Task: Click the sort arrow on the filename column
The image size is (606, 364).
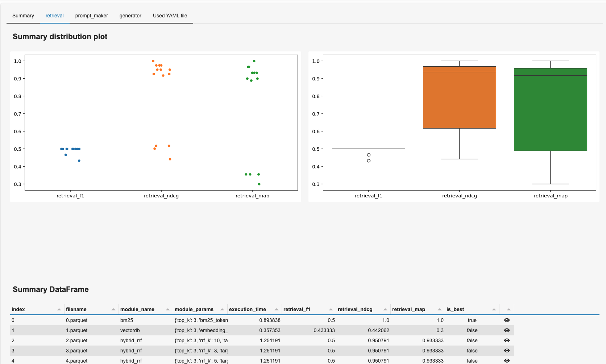Action: [x=113, y=309]
